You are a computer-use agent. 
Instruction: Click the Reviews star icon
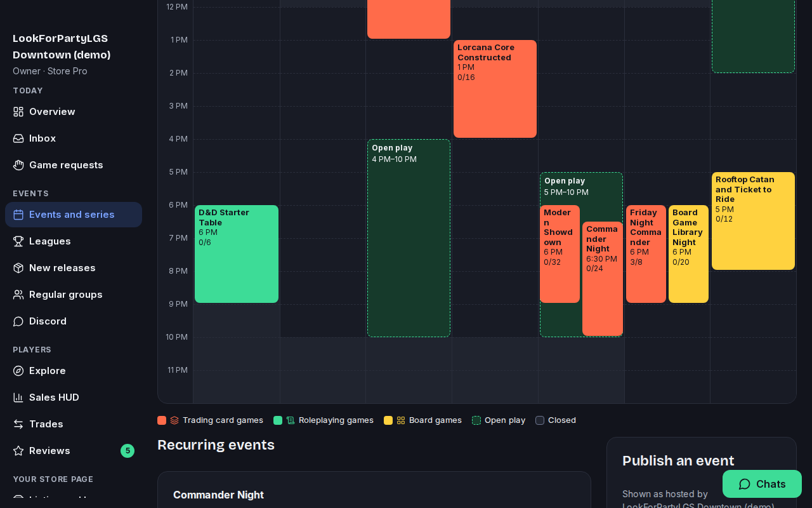click(x=18, y=451)
